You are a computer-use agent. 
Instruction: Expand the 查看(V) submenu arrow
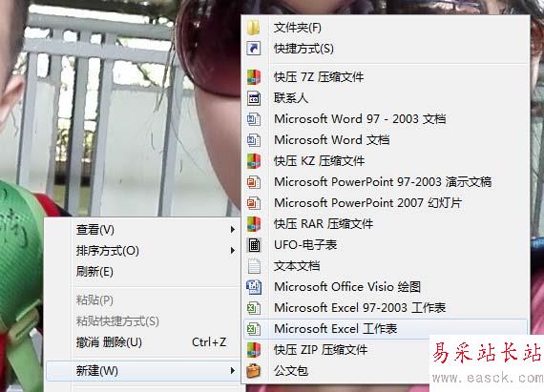[x=233, y=230]
